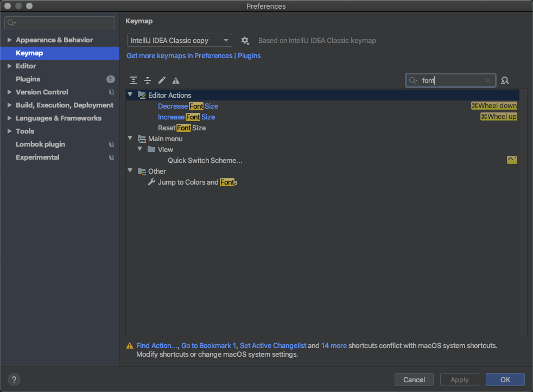Open the Appearance & Behavior page
This screenshot has width=533, height=392.
coord(54,40)
